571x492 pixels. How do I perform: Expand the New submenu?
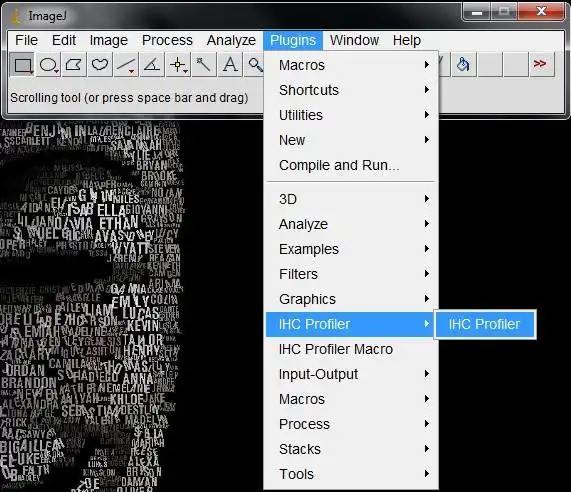click(351, 140)
